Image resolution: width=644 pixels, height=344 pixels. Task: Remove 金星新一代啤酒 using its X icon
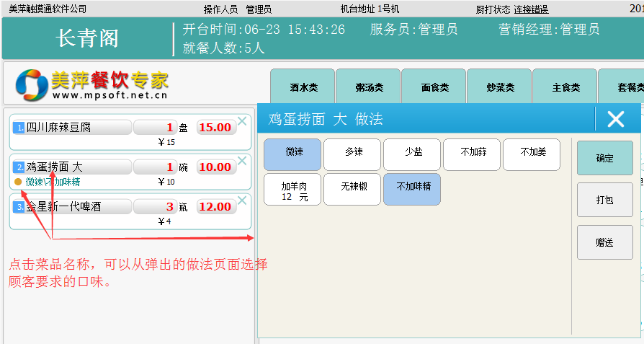coord(242,200)
